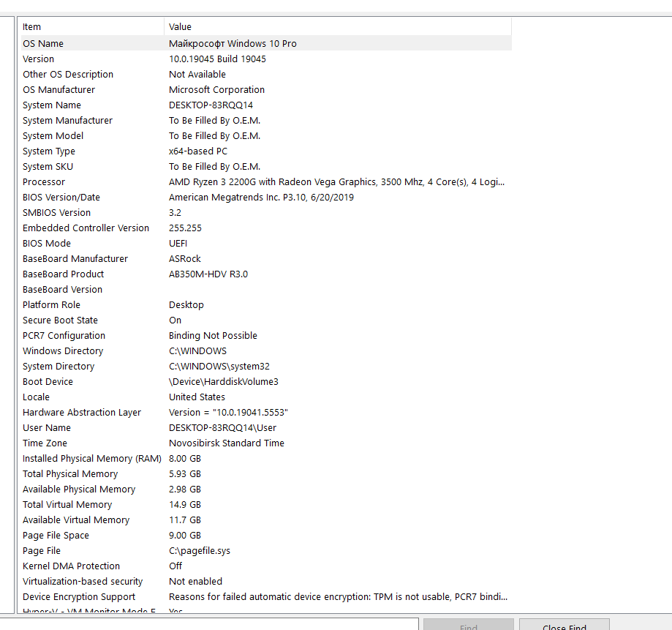Select the Boot Device row

(266, 382)
